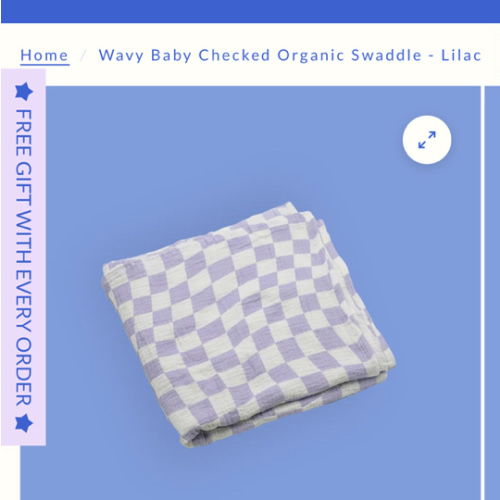
Task: Click the word FREE on the vertical banner
Action: tap(24, 133)
